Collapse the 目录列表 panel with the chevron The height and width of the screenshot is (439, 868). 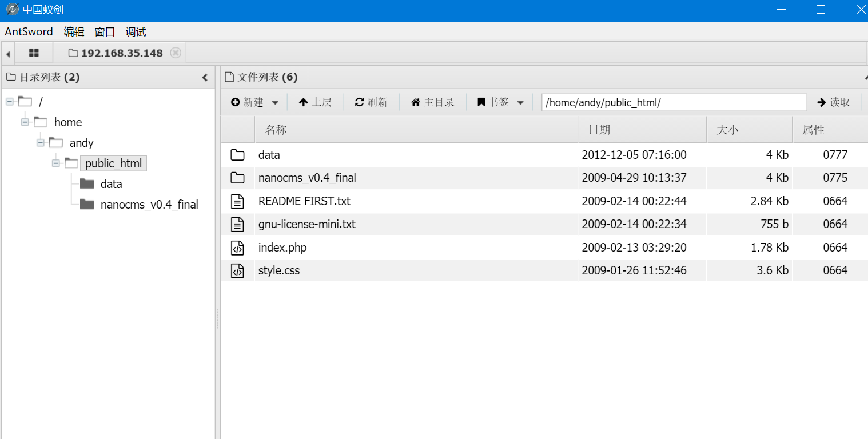tap(205, 77)
